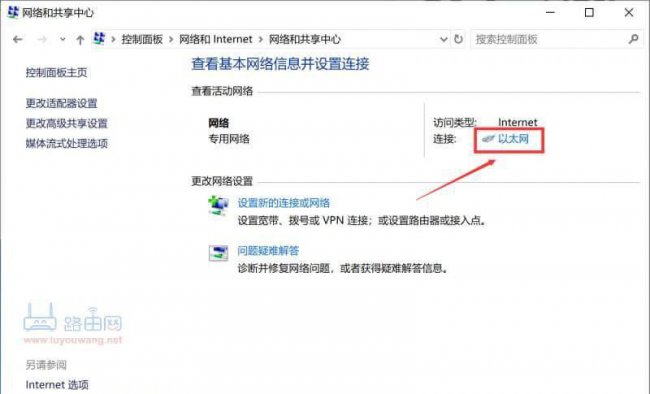The height and width of the screenshot is (394, 650).
Task: Click the address bar control panel icon
Action: [x=99, y=39]
